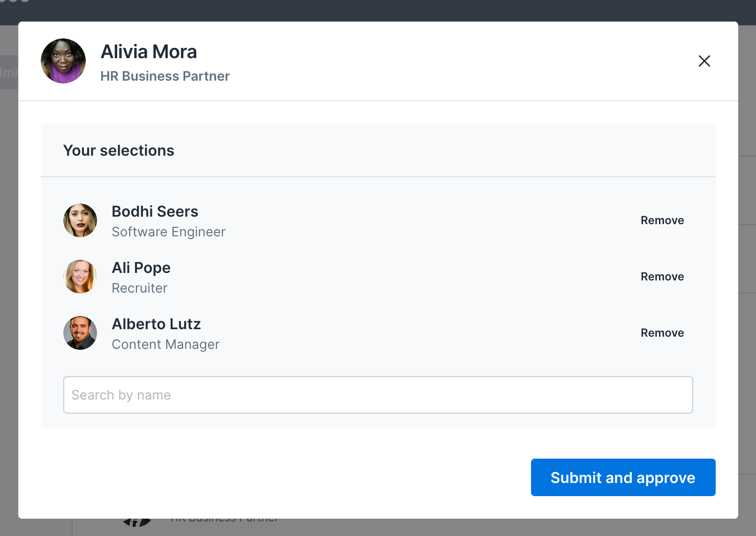
Task: Close the Alivia Mora dialog
Action: point(704,61)
